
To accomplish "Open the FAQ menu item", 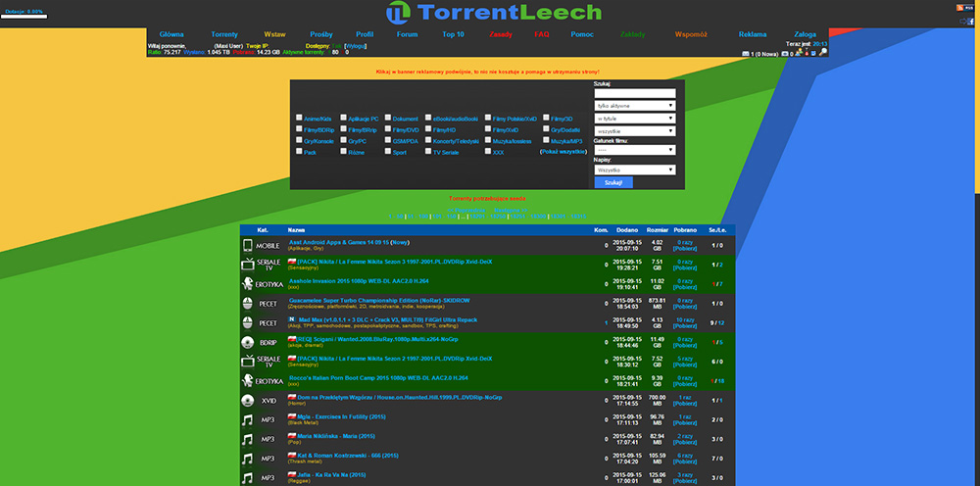I will (541, 34).
